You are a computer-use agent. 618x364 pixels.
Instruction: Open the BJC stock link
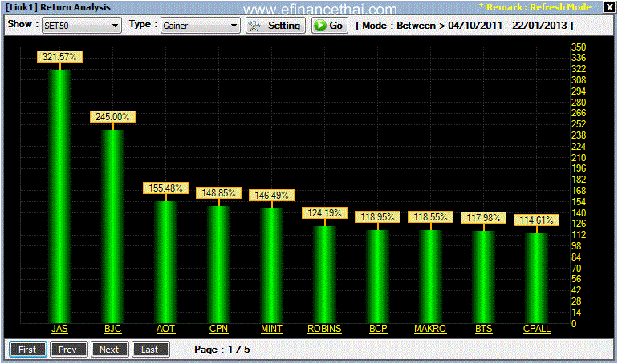coord(112,329)
